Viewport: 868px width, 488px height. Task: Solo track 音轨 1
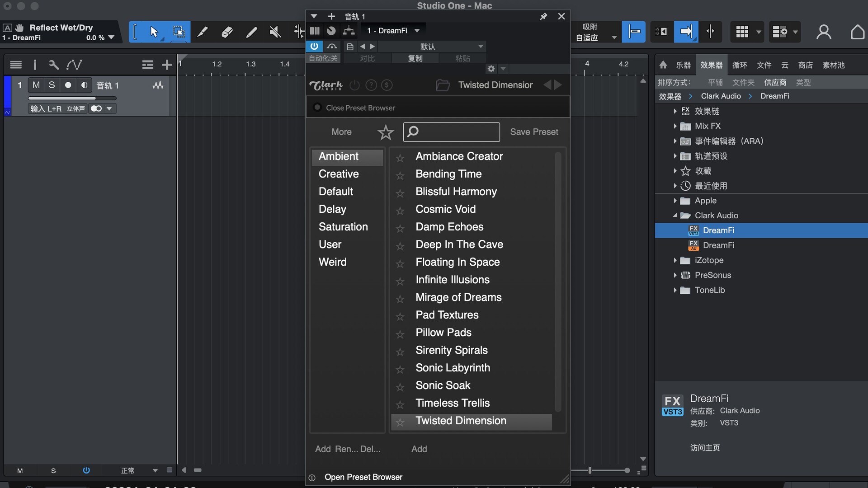tap(52, 85)
